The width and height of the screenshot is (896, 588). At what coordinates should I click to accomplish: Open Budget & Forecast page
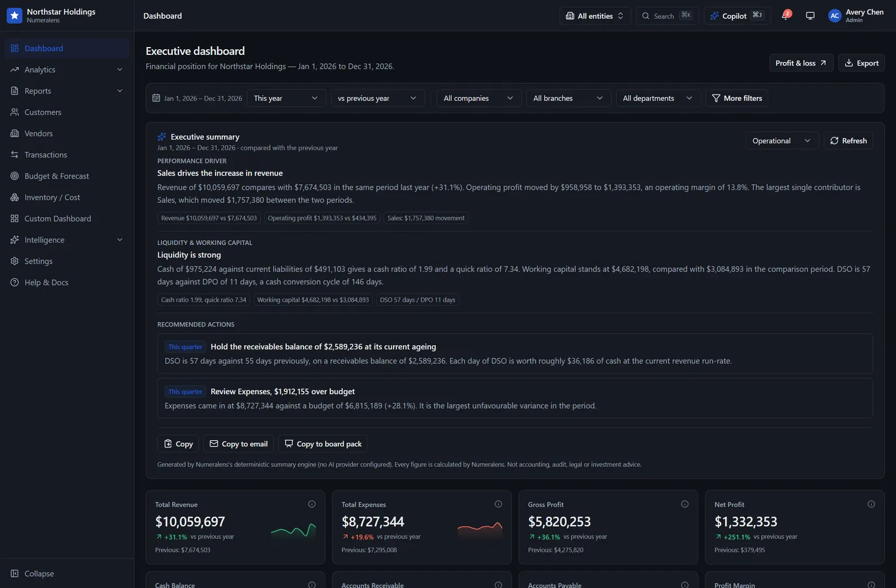click(x=67, y=176)
